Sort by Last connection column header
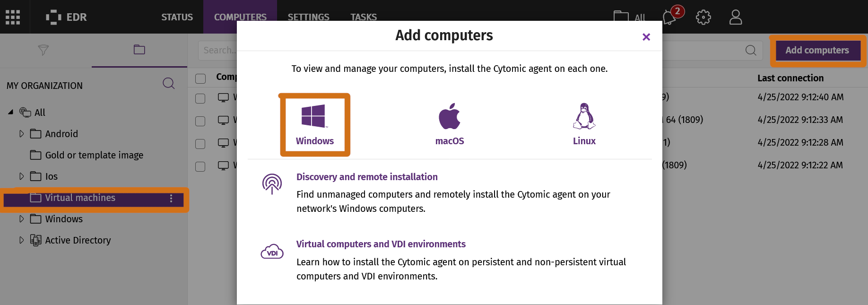Screen dimensions: 868x305 coord(790,78)
